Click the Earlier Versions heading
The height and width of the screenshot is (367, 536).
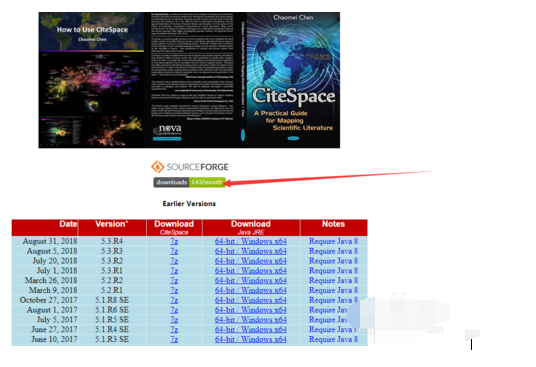tap(189, 204)
